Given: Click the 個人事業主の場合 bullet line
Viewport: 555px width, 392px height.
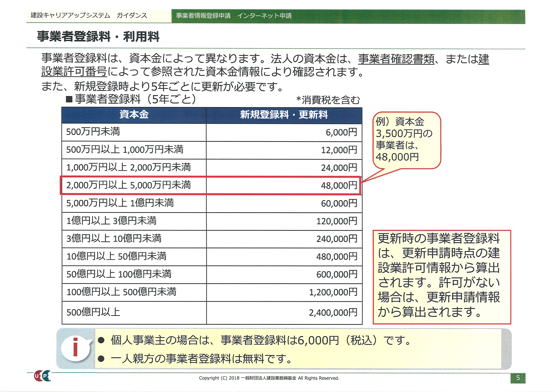Looking at the screenshot, I should (254, 341).
